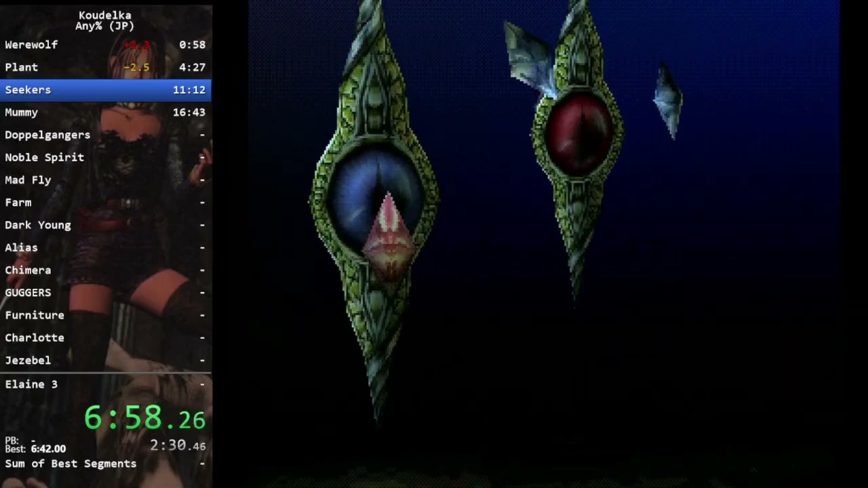Click the Best 6:42.00 value
The width and height of the screenshot is (868, 488).
click(48, 449)
